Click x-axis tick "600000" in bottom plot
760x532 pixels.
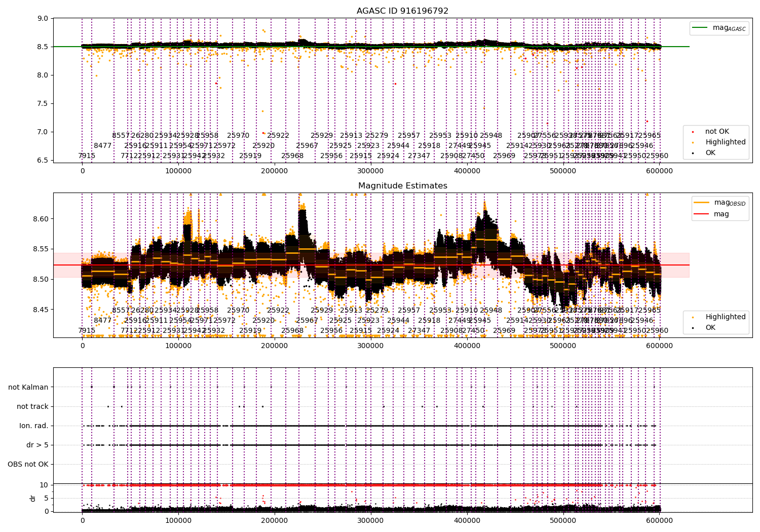click(x=659, y=521)
